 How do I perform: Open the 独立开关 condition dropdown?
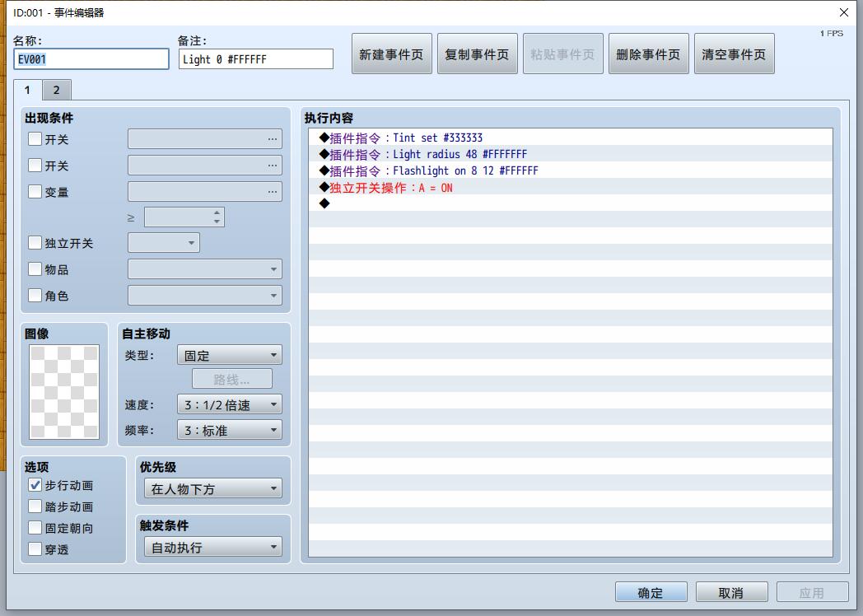164,243
